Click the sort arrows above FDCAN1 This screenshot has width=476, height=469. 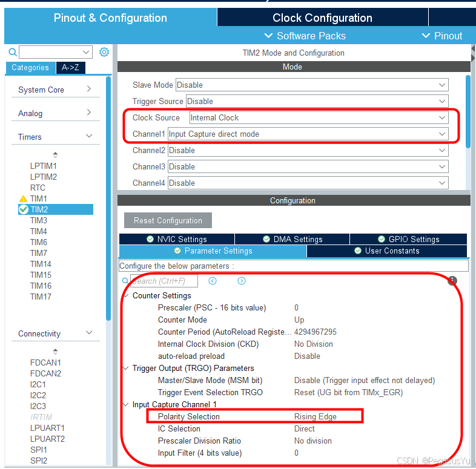(55, 352)
